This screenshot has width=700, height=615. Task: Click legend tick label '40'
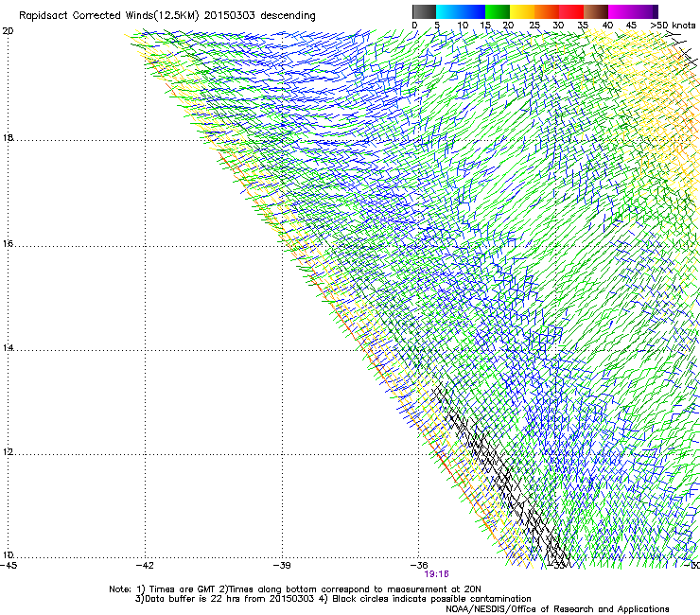pyautogui.click(x=607, y=26)
